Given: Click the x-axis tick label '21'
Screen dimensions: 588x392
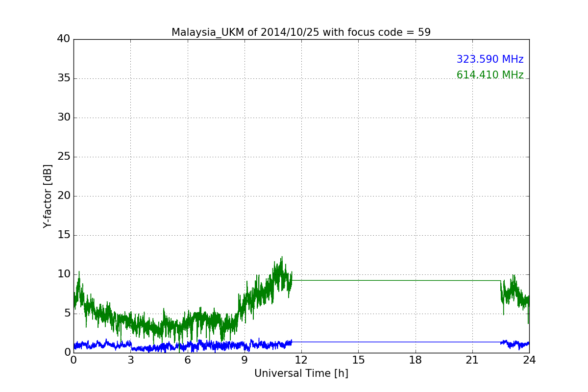Looking at the screenshot, I should (x=472, y=360).
